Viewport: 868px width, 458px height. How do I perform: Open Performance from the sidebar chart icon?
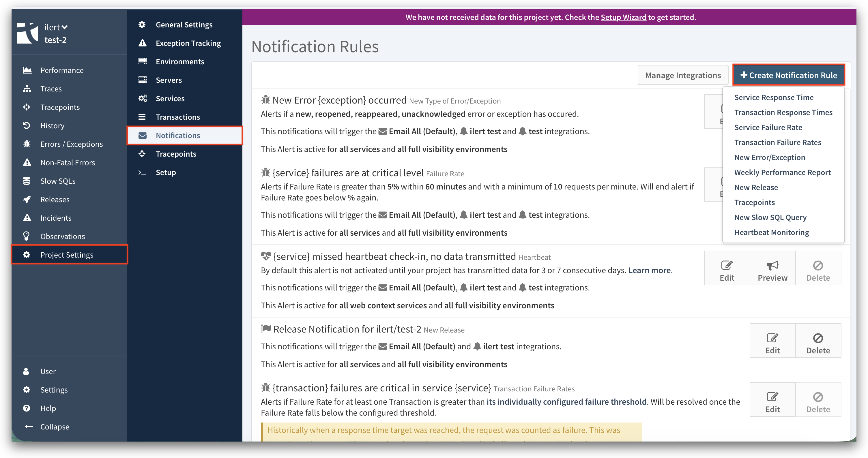coord(27,70)
